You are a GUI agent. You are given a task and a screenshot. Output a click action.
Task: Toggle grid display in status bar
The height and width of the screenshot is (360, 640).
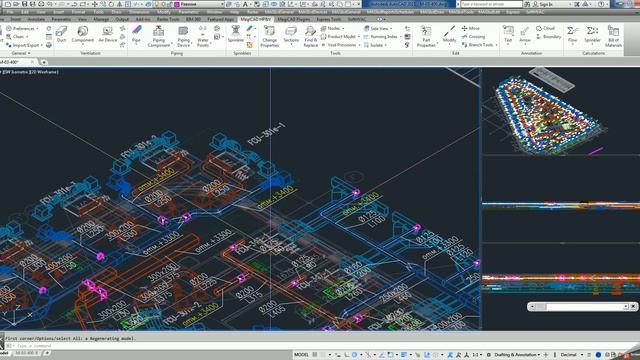315,355
